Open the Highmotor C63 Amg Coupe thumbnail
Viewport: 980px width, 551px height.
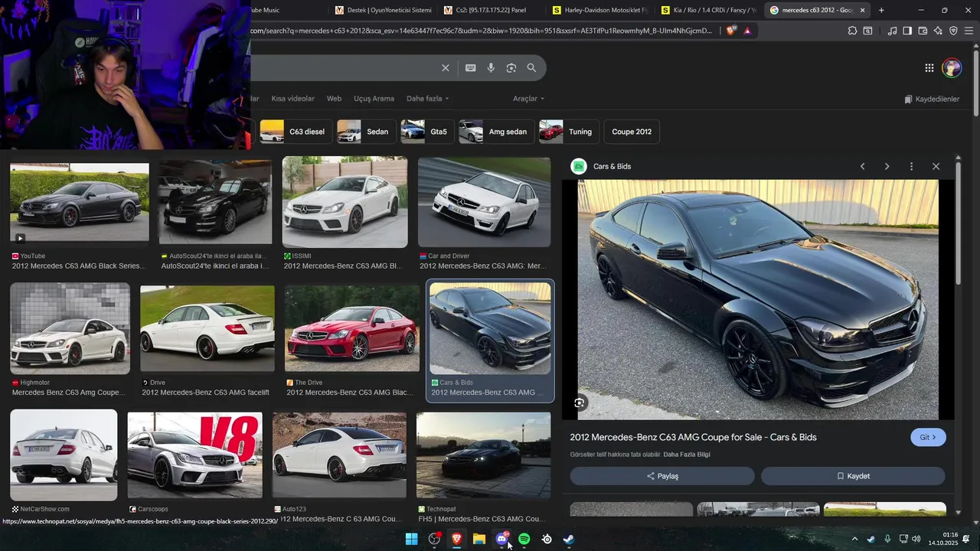click(70, 328)
